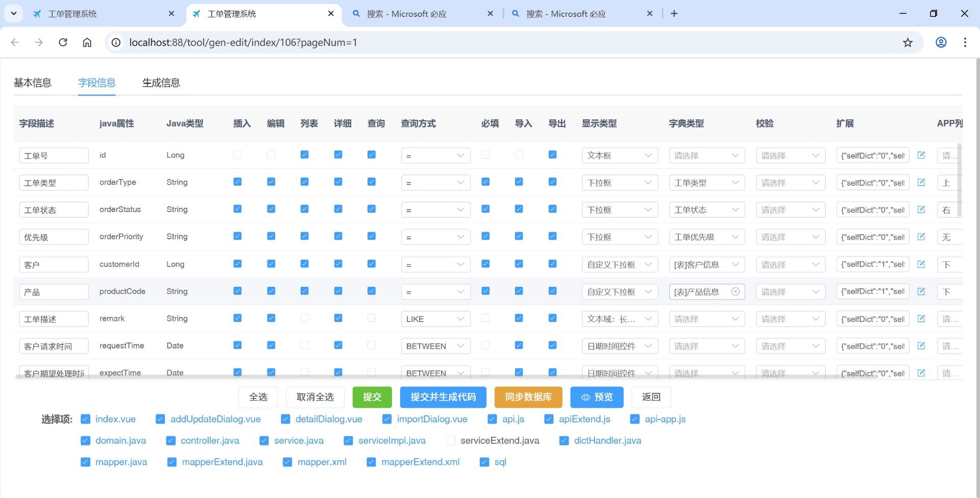Click the green 提交 button

[x=372, y=397]
